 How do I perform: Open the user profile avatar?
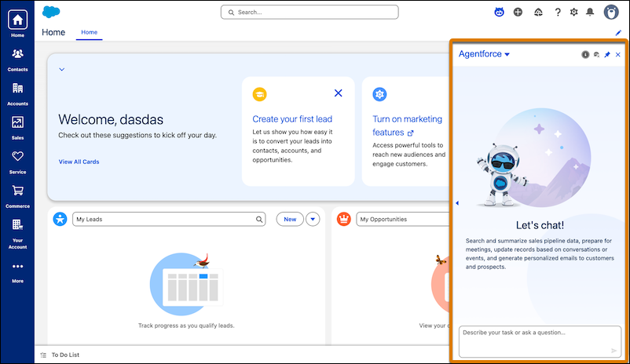[611, 13]
